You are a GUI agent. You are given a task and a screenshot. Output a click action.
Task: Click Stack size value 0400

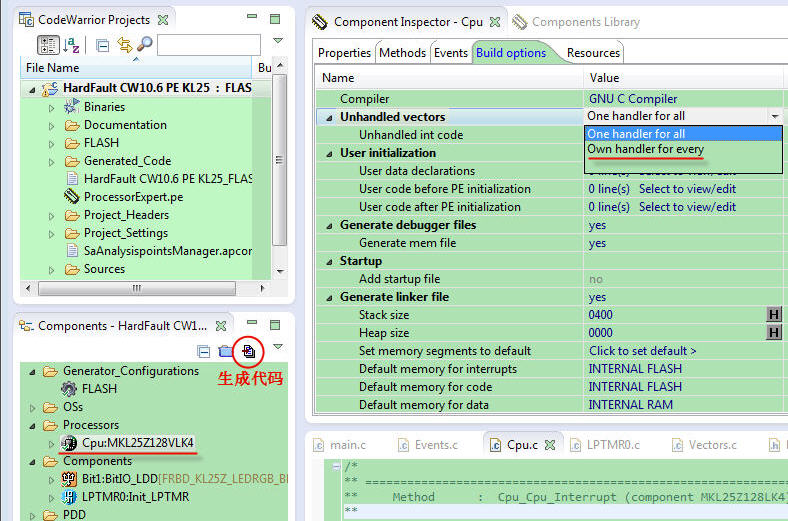(x=601, y=315)
